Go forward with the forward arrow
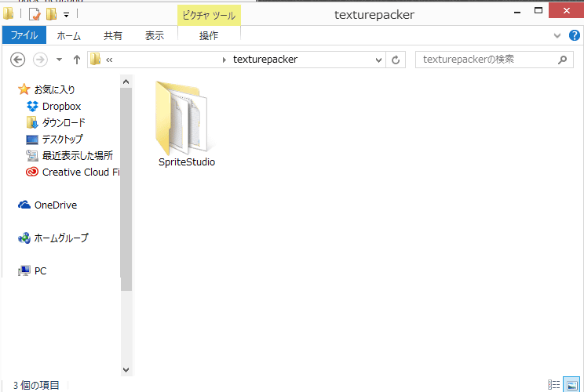The height and width of the screenshot is (392, 584). pyautogui.click(x=40, y=60)
